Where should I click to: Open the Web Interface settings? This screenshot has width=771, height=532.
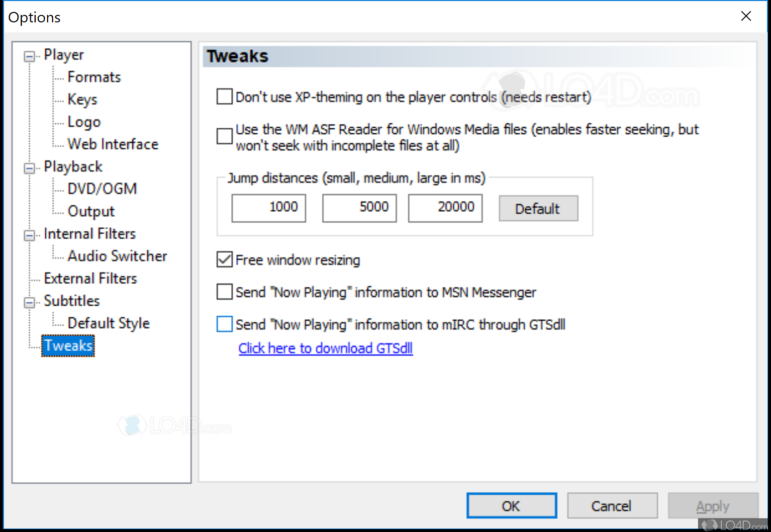(x=113, y=144)
